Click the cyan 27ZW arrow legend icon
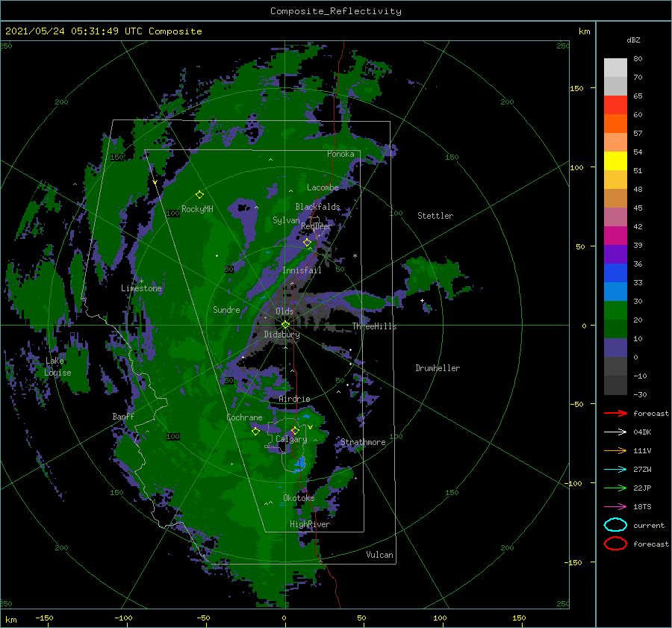Screen dimensions: 672x628 click(x=615, y=470)
